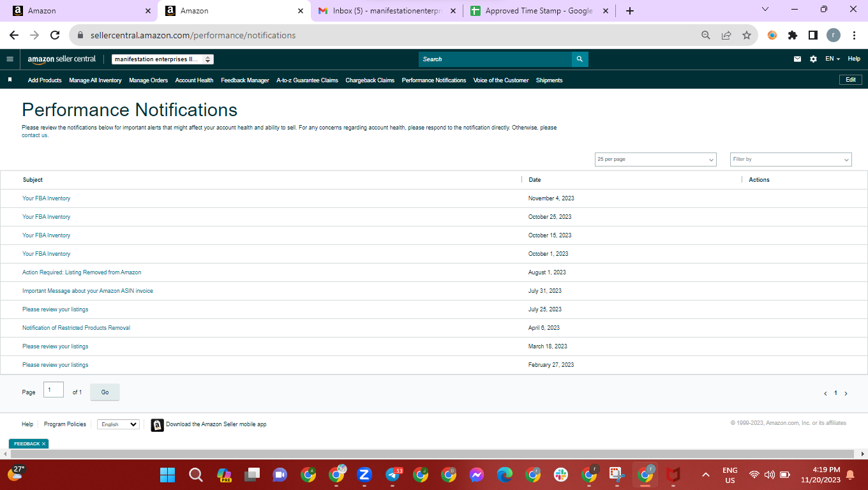Click the page number input box
The width and height of the screenshot is (868, 490).
(x=54, y=390)
